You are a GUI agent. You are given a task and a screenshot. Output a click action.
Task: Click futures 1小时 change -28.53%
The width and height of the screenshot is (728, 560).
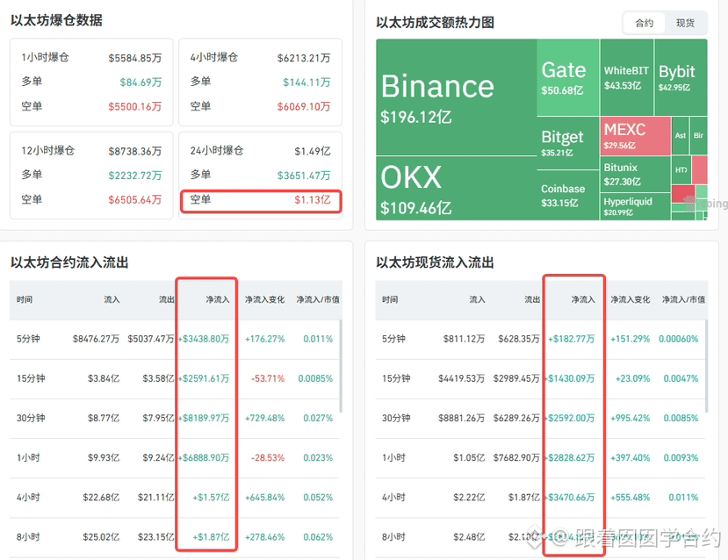pyautogui.click(x=268, y=458)
